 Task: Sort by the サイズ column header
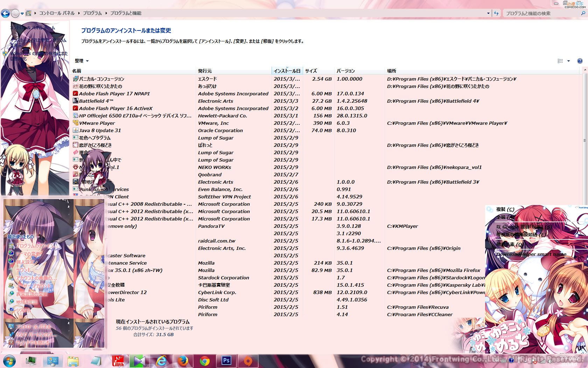coord(318,71)
